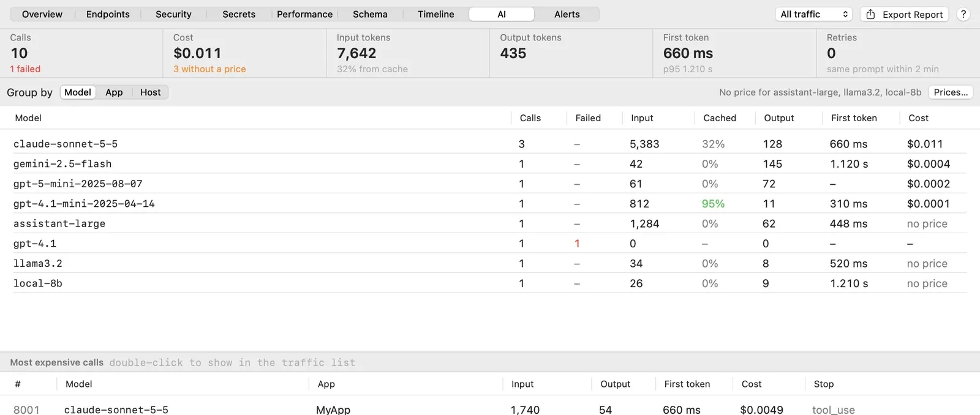
Task: Select the assistant-large row
Action: pyautogui.click(x=490, y=223)
